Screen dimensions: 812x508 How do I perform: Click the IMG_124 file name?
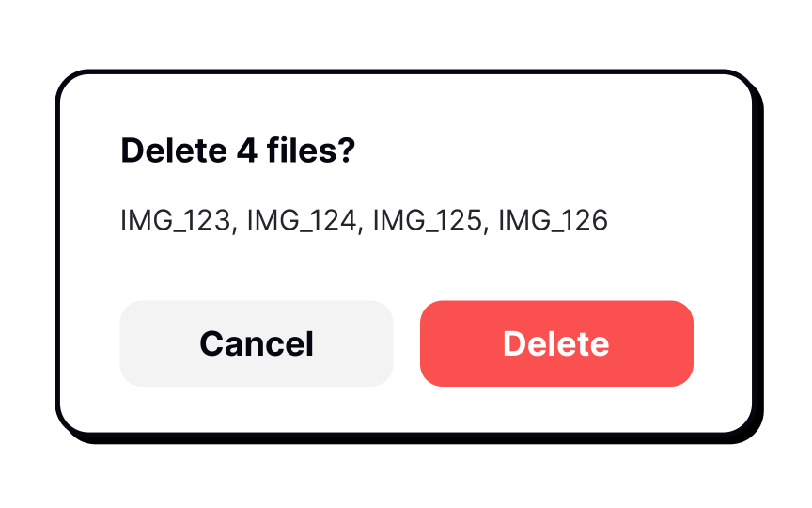(x=302, y=220)
